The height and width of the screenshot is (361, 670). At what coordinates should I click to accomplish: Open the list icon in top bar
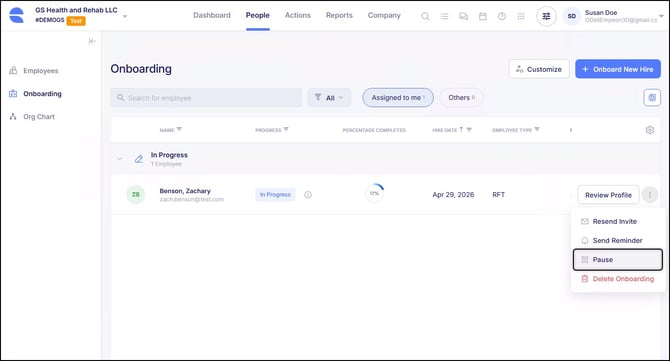point(444,16)
